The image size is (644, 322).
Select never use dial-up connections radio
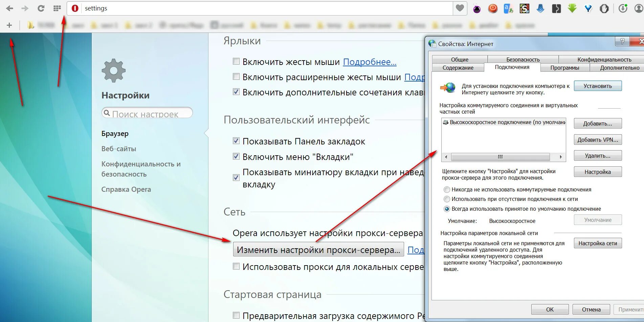click(x=447, y=190)
